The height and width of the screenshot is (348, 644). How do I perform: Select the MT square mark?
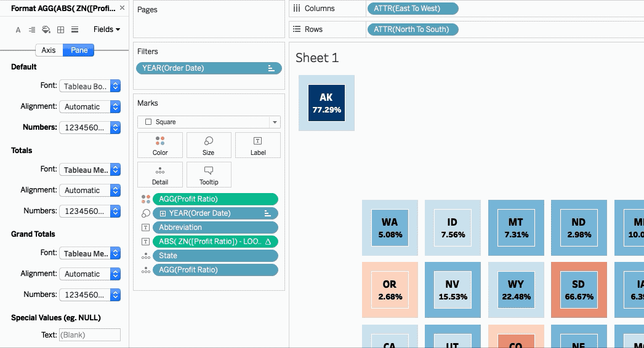click(516, 227)
